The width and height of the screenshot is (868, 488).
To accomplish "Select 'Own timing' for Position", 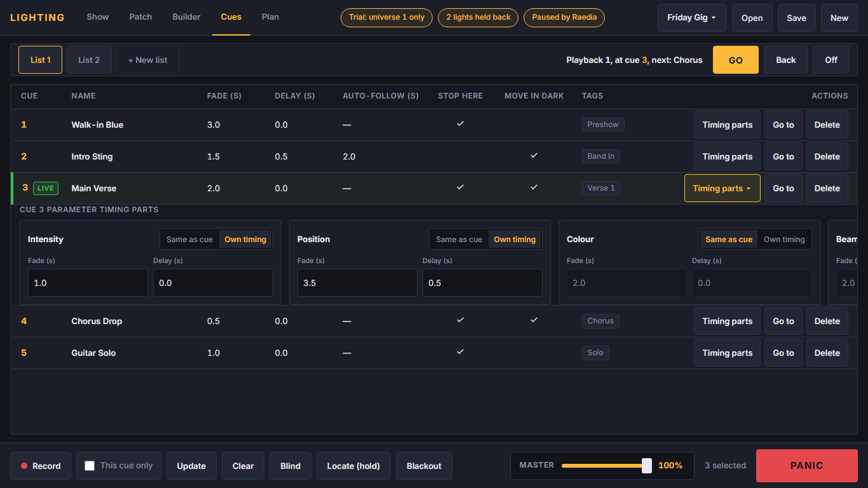I will click(515, 240).
